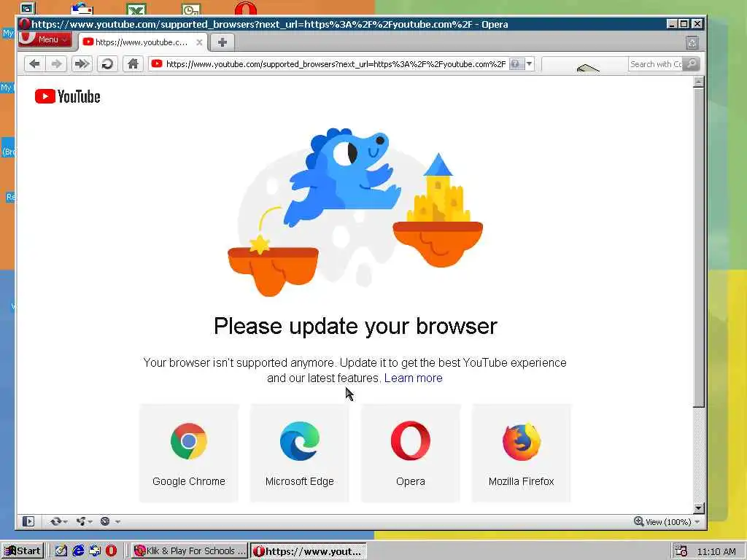Select the YouTube browser tab
Screen dimensions: 747x560
pyautogui.click(x=142, y=42)
